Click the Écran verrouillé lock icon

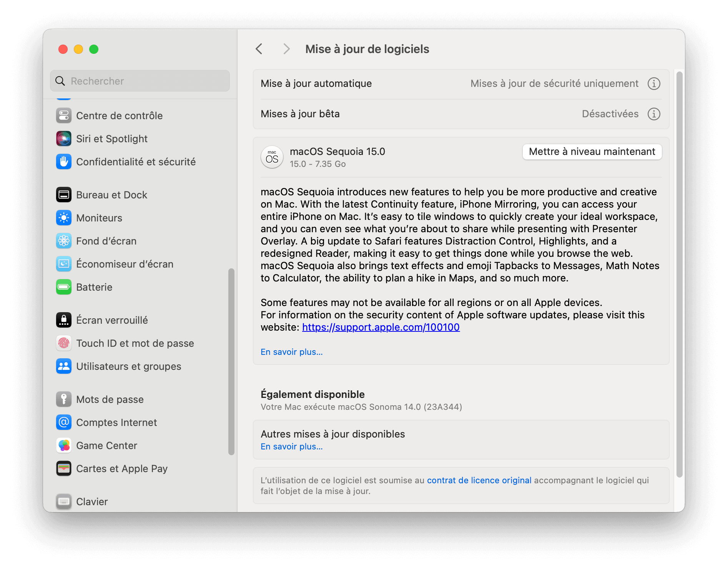tap(64, 320)
